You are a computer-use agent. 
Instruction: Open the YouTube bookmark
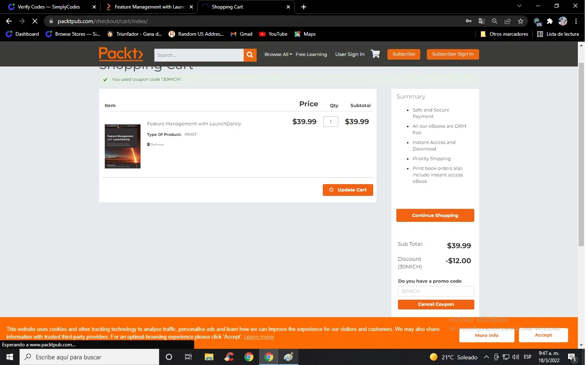[x=273, y=34]
